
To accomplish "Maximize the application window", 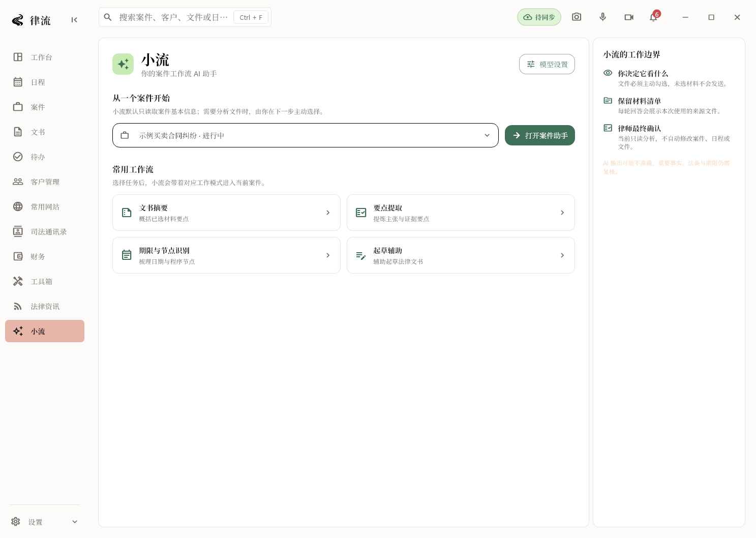I will pos(711,17).
